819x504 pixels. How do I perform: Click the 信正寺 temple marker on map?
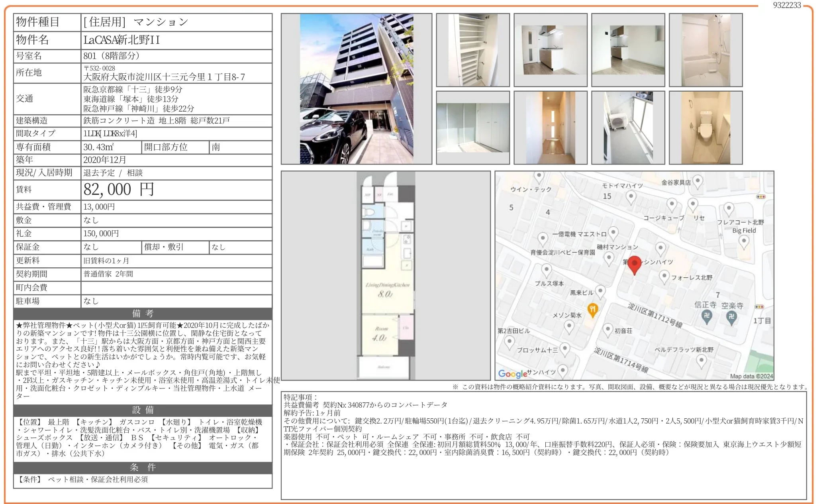pyautogui.click(x=706, y=316)
